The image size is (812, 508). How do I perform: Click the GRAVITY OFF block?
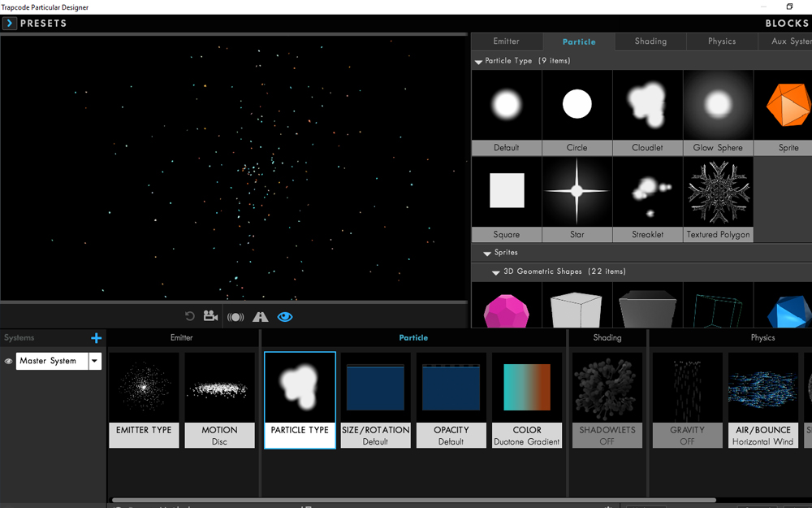click(x=687, y=400)
